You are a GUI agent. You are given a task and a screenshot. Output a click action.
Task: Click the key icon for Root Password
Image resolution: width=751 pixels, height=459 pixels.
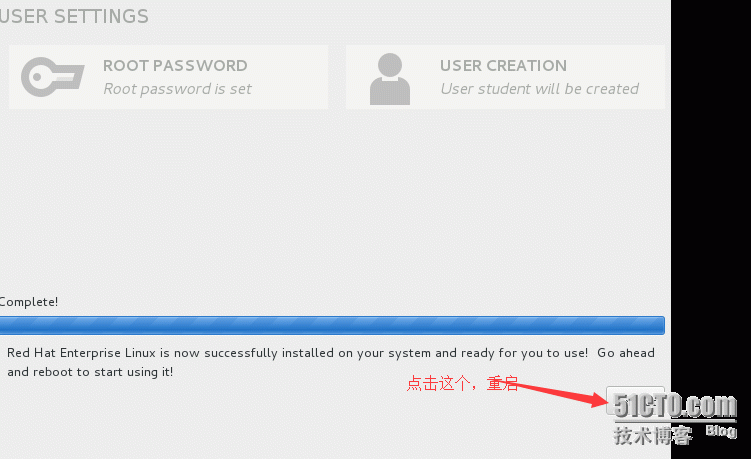[x=53, y=77]
